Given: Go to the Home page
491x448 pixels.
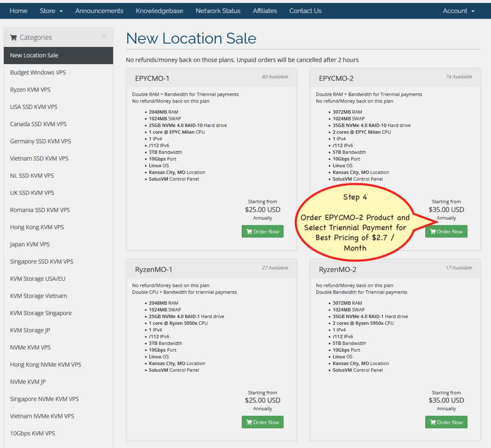Looking at the screenshot, I should pyautogui.click(x=18, y=11).
